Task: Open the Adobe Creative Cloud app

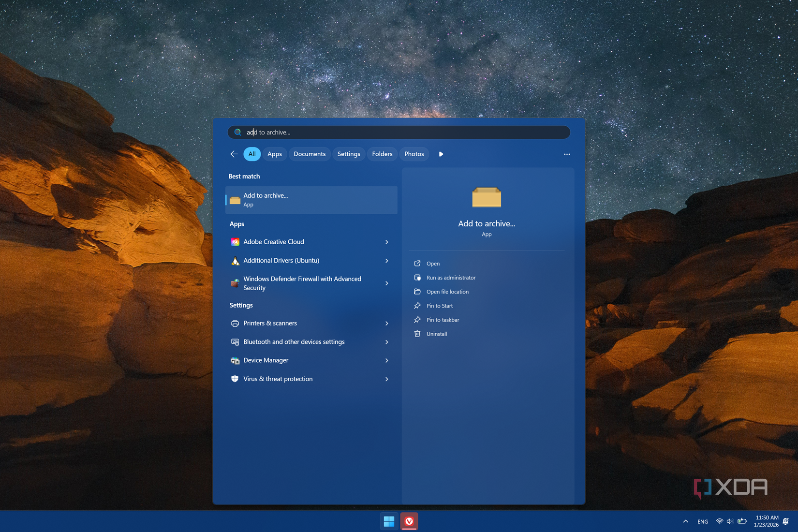Action: [274, 242]
